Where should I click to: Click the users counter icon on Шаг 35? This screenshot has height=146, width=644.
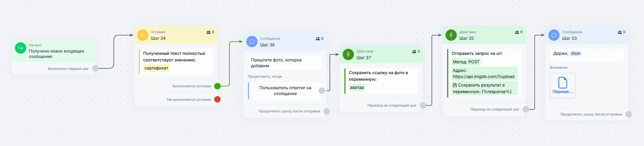point(517,32)
